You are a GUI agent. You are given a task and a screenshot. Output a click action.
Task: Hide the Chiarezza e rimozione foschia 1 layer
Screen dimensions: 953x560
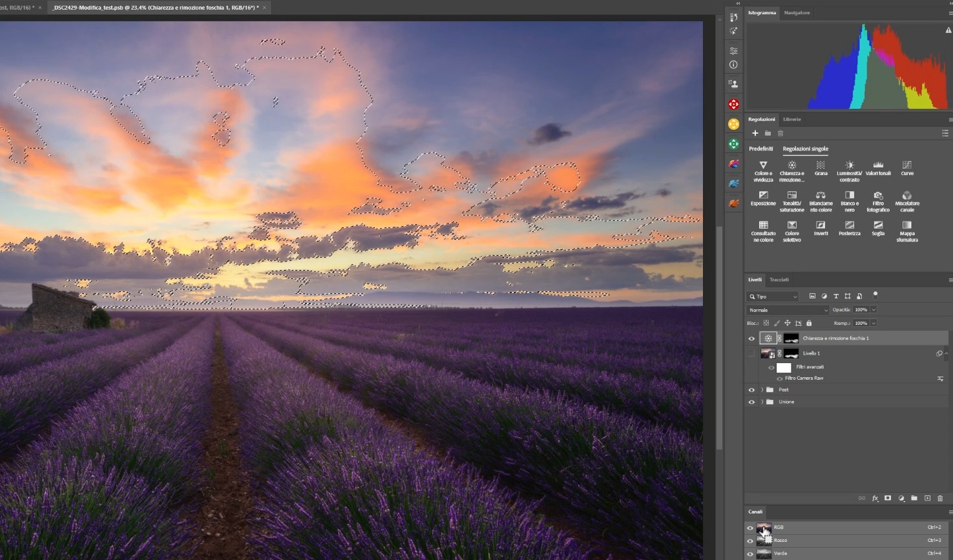(x=751, y=338)
